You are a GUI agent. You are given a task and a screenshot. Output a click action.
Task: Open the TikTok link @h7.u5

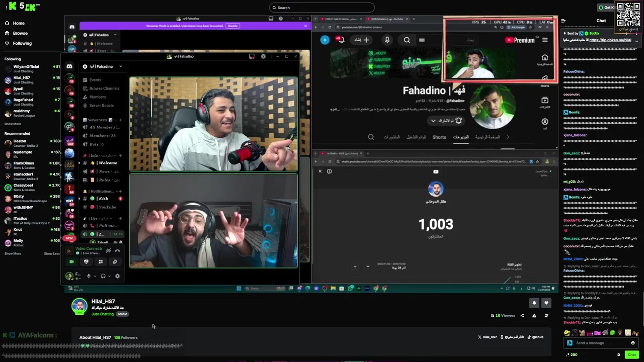[536, 337]
